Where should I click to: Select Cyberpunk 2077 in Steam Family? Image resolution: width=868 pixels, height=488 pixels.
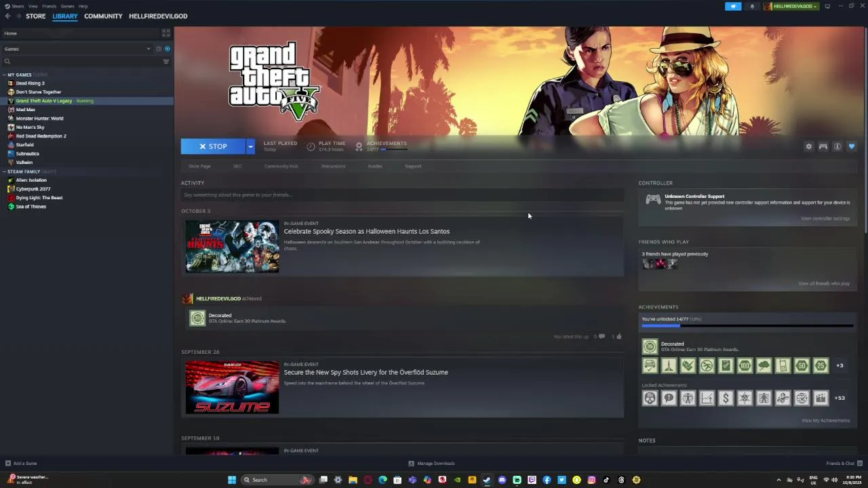(x=33, y=189)
